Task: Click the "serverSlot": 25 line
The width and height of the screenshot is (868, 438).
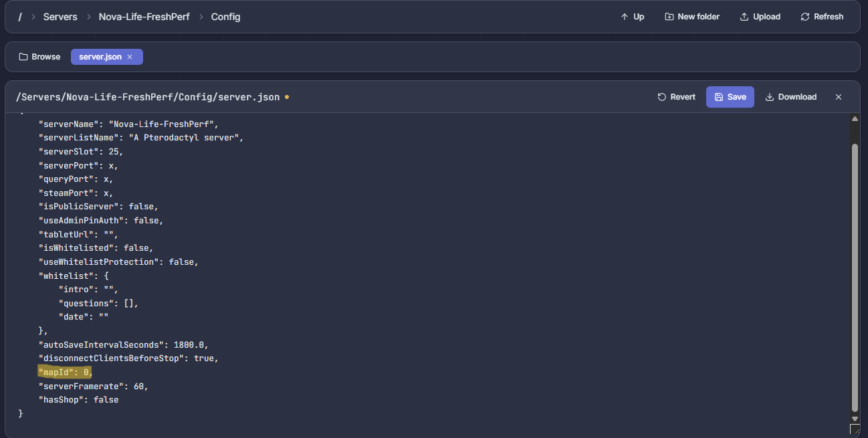Action: pyautogui.click(x=81, y=151)
